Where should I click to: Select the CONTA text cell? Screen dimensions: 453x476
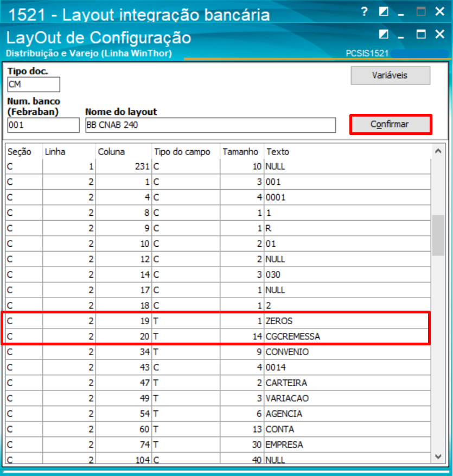(x=347, y=429)
